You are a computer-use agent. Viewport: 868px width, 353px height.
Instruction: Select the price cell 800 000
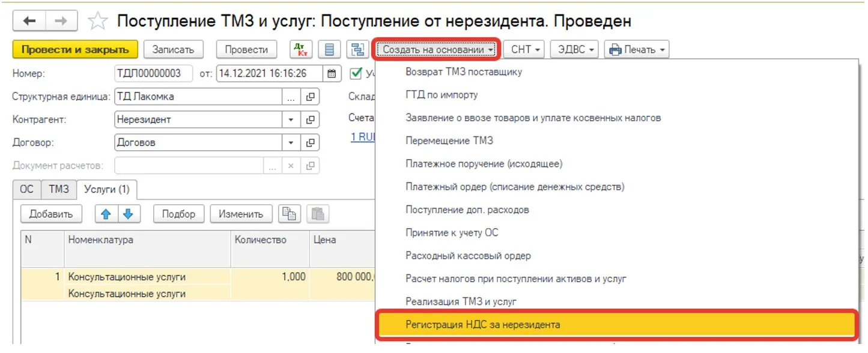point(342,277)
